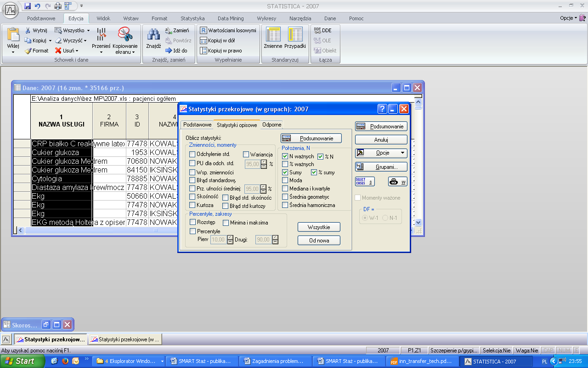Click Kopiuj w dół tool
The width and height of the screenshot is (588, 368).
[218, 40]
